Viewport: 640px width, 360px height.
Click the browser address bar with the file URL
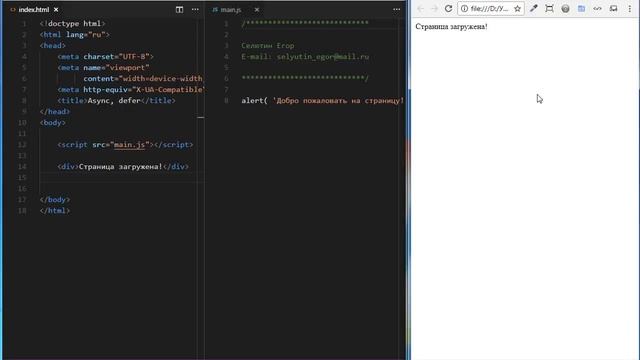tap(490, 9)
